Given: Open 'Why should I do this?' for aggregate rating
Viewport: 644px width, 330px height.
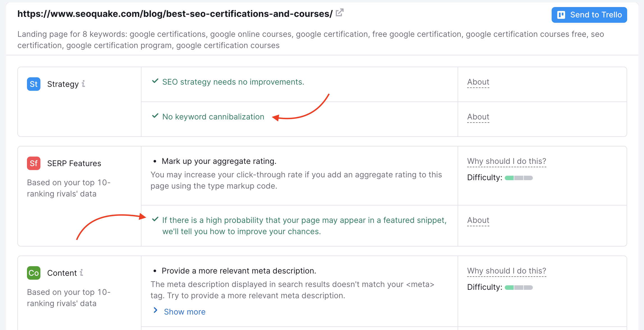Looking at the screenshot, I should pyautogui.click(x=506, y=161).
